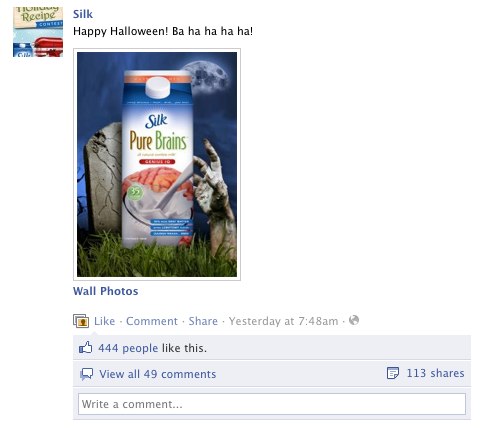
Task: Open Silk's profile picture thumbnail
Action: click(38, 32)
